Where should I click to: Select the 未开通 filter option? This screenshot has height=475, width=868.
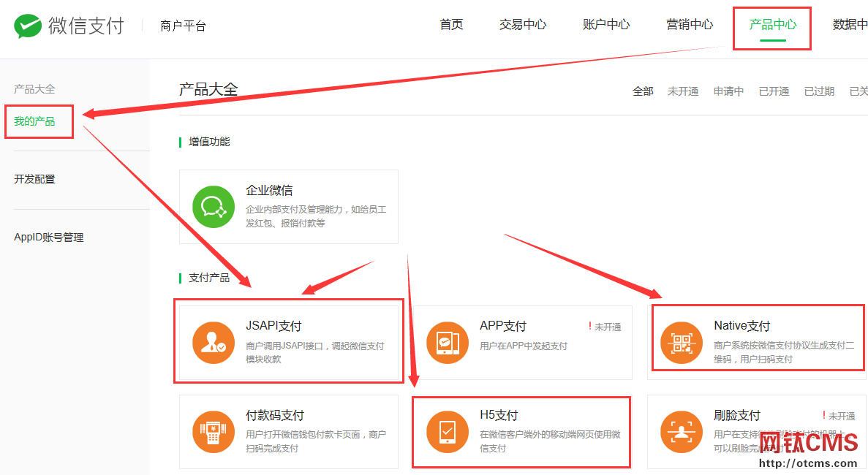[x=683, y=91]
